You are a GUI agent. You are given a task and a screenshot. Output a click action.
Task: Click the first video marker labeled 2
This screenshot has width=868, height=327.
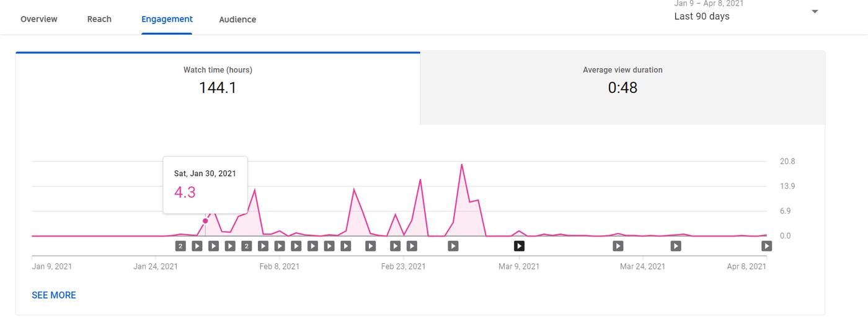click(x=180, y=246)
